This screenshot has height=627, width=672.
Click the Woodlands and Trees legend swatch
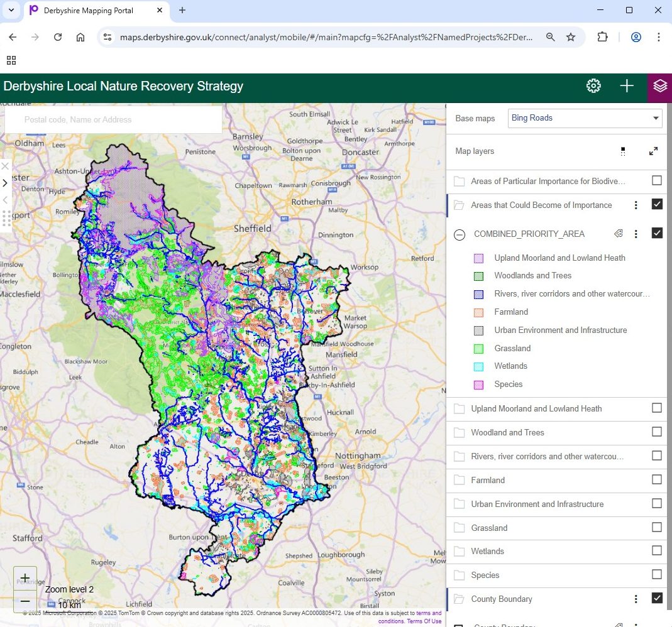click(478, 276)
